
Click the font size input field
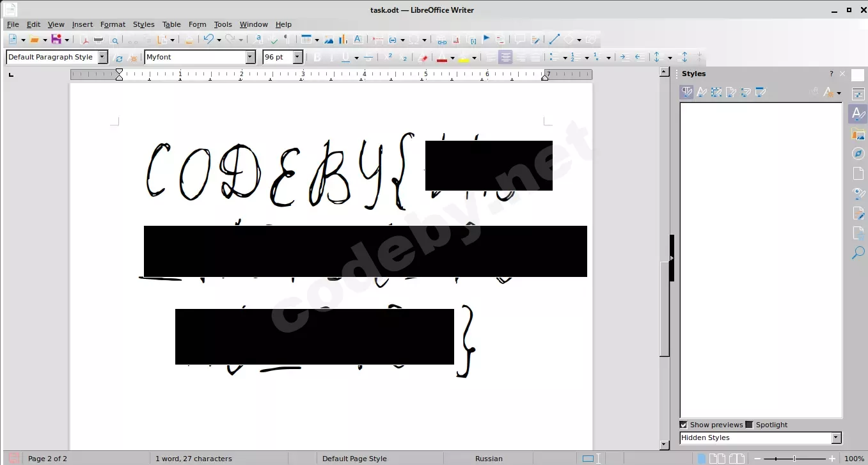point(279,57)
